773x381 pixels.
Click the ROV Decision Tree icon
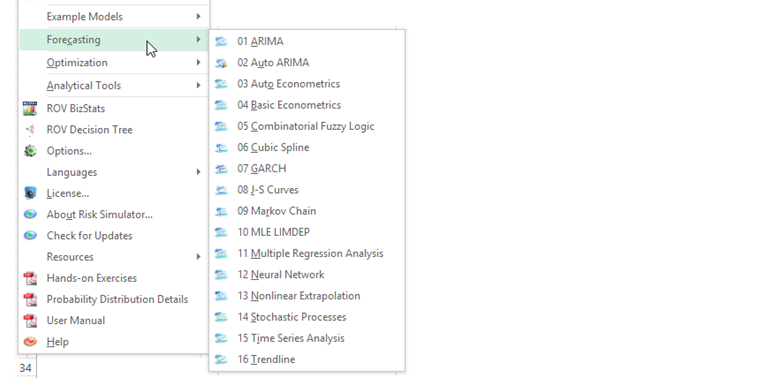point(30,130)
